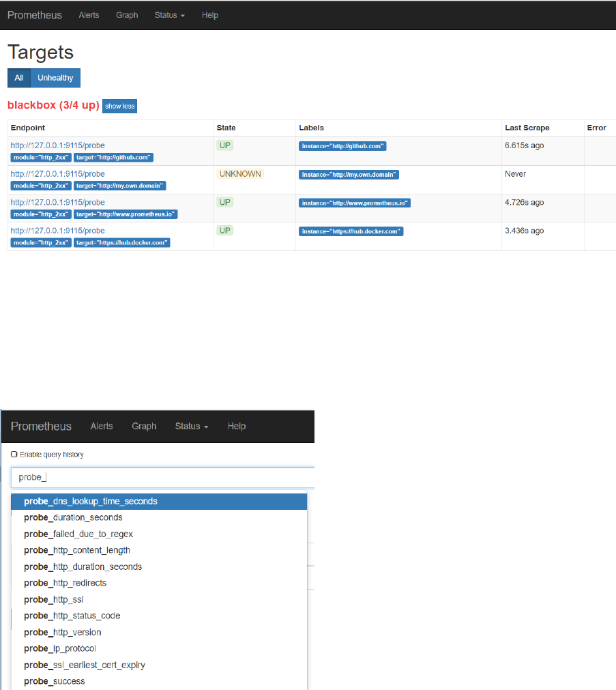Open probe endpoint link for github.com
Viewport: 616px width, 690px height.
57,145
